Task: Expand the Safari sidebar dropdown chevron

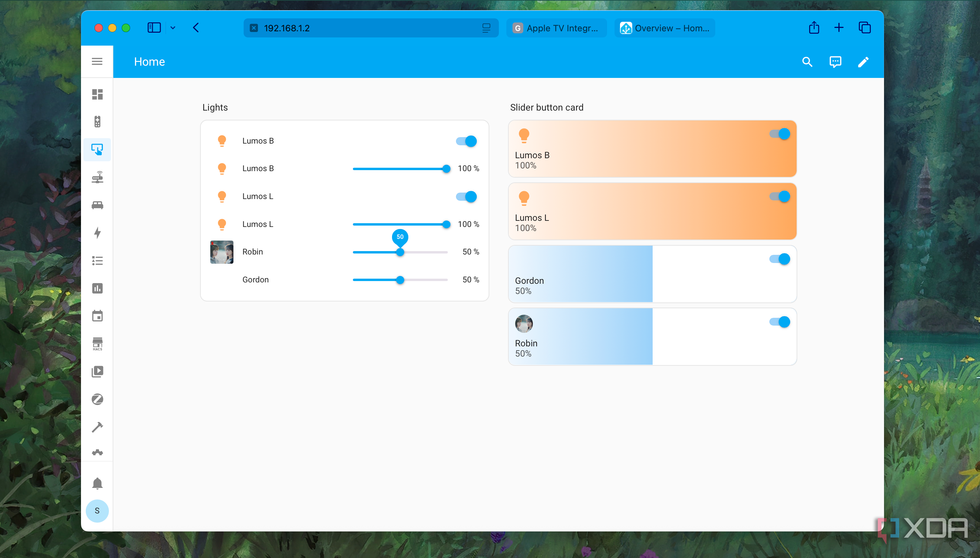Action: [173, 28]
